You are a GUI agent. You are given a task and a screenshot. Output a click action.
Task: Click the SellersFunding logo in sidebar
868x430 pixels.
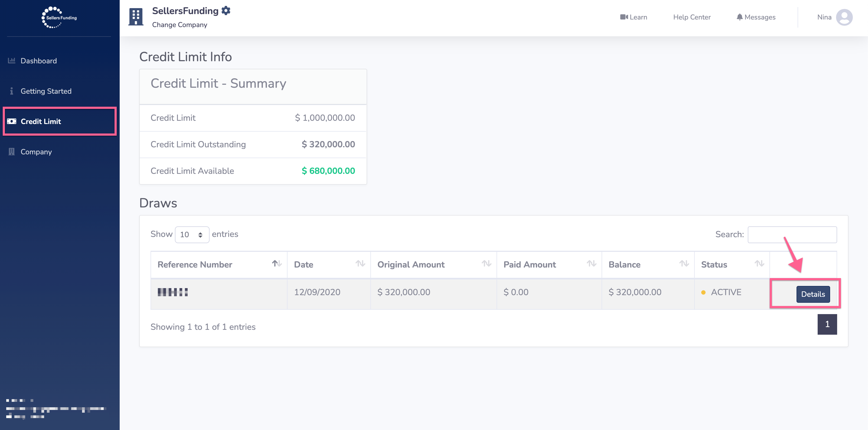(x=59, y=17)
